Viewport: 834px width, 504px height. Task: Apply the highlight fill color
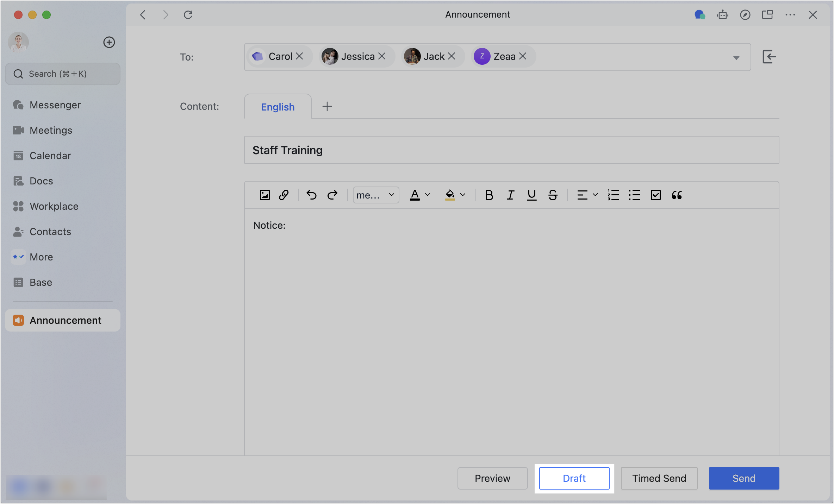point(450,195)
